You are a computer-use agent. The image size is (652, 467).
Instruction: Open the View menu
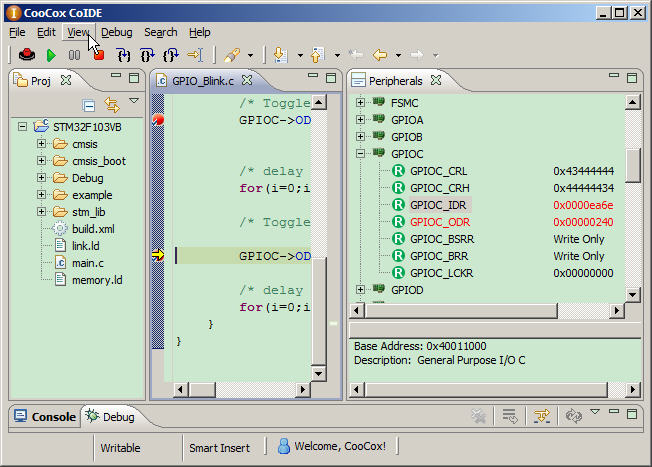pos(79,32)
